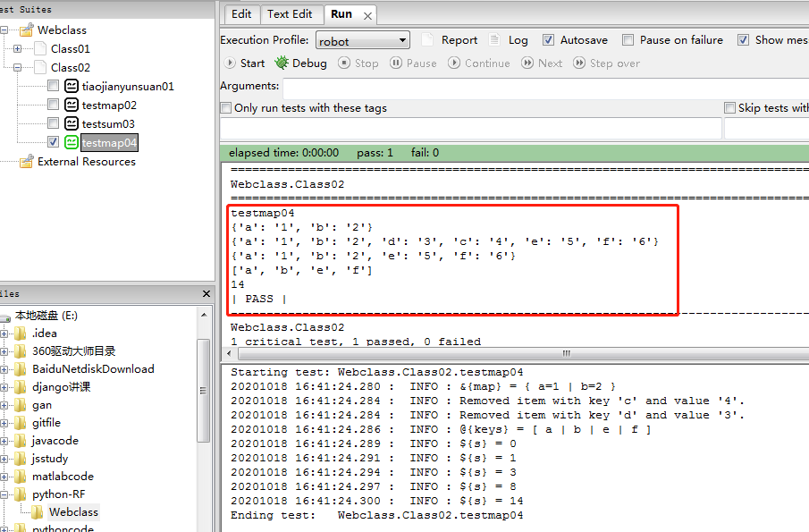Click the Stop run button
This screenshot has height=532, width=809.
click(358, 63)
